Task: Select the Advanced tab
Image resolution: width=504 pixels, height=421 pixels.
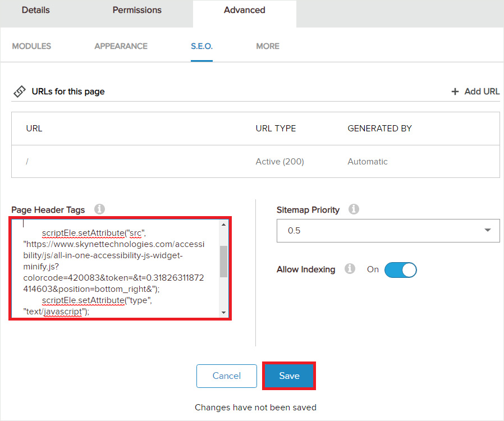Action: pyautogui.click(x=244, y=10)
